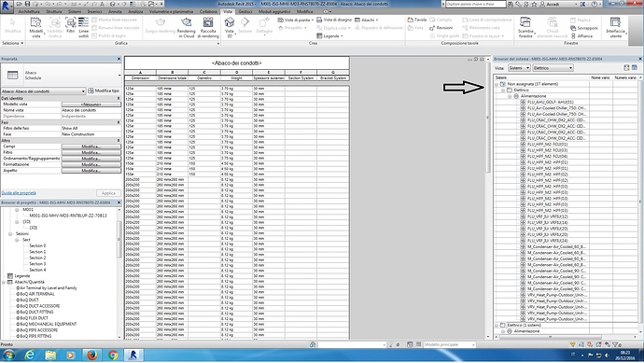
Task: Click the Scambia finestre icon
Action: tap(525, 27)
